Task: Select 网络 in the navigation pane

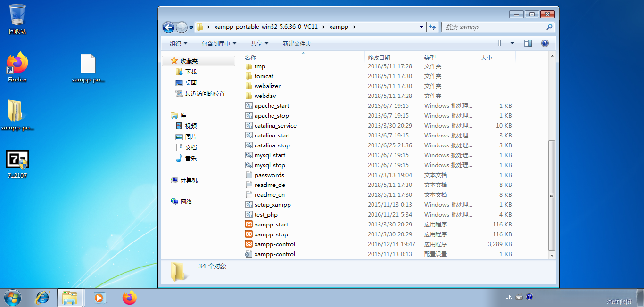Action: tap(182, 202)
